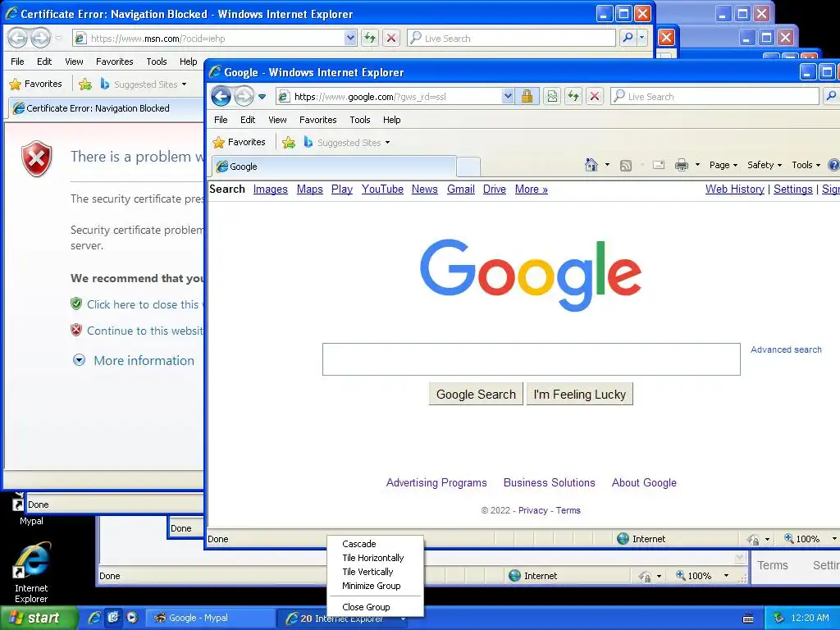Select Minimize Group from the context menu

click(372, 586)
